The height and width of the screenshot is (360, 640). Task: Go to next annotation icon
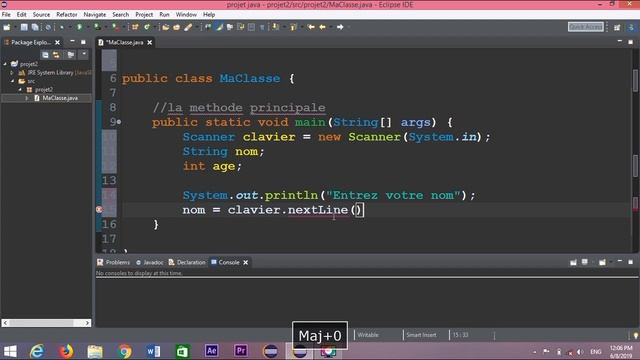(x=276, y=27)
